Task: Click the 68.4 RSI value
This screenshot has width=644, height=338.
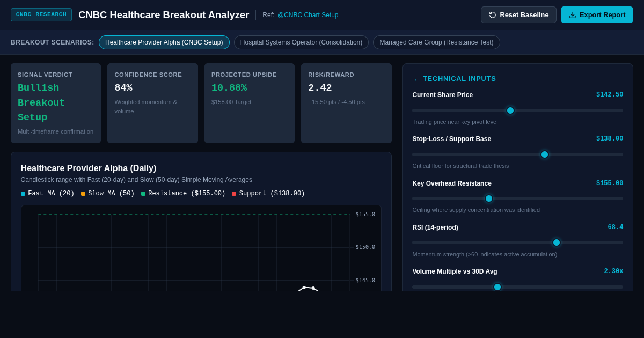Action: coord(616,227)
